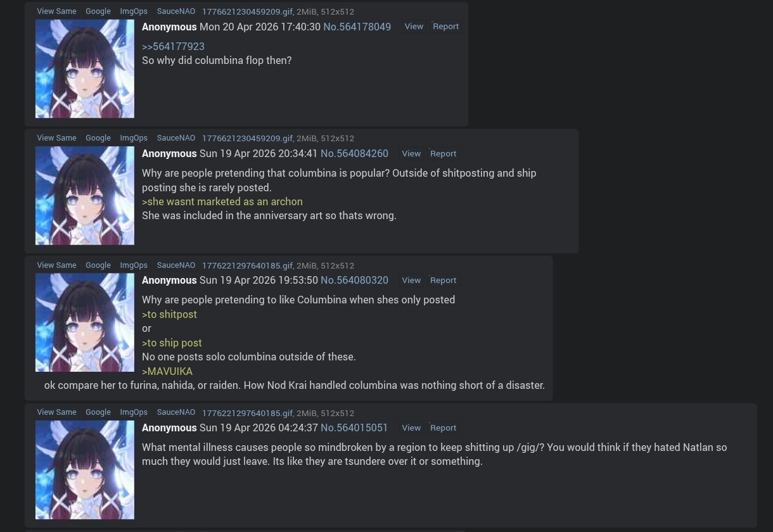Report post No.564080320
This screenshot has height=532, width=773.
(x=443, y=280)
